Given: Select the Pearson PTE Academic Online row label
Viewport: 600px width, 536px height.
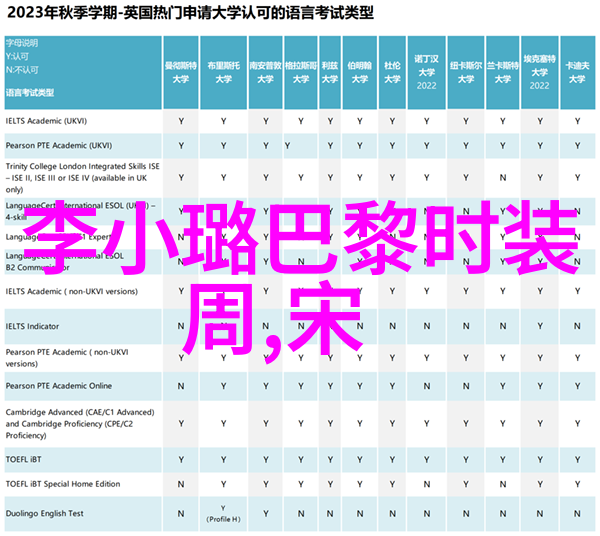Looking at the screenshot, I should (59, 386).
